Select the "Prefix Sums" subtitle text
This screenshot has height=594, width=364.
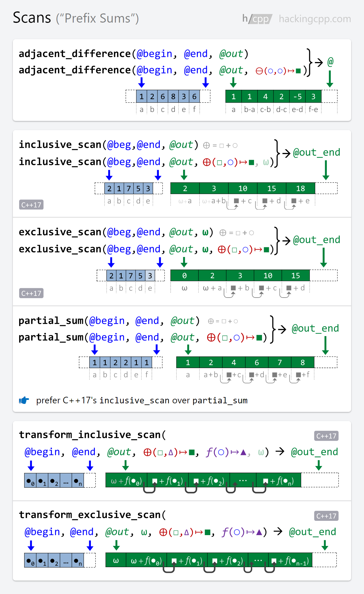[97, 19]
